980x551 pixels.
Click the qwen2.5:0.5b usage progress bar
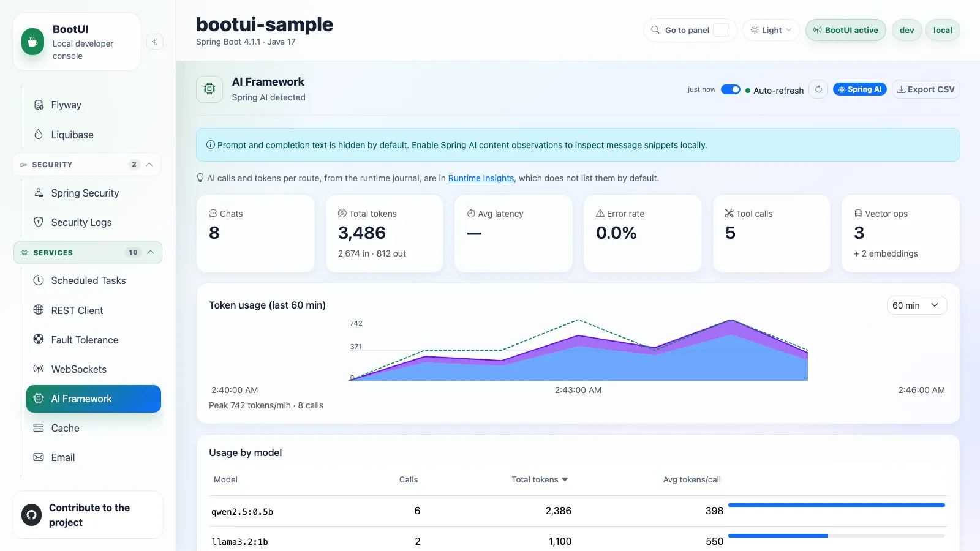point(837,505)
